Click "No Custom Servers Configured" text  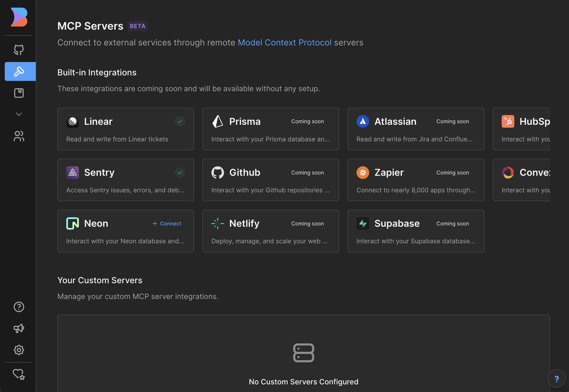coord(303,382)
